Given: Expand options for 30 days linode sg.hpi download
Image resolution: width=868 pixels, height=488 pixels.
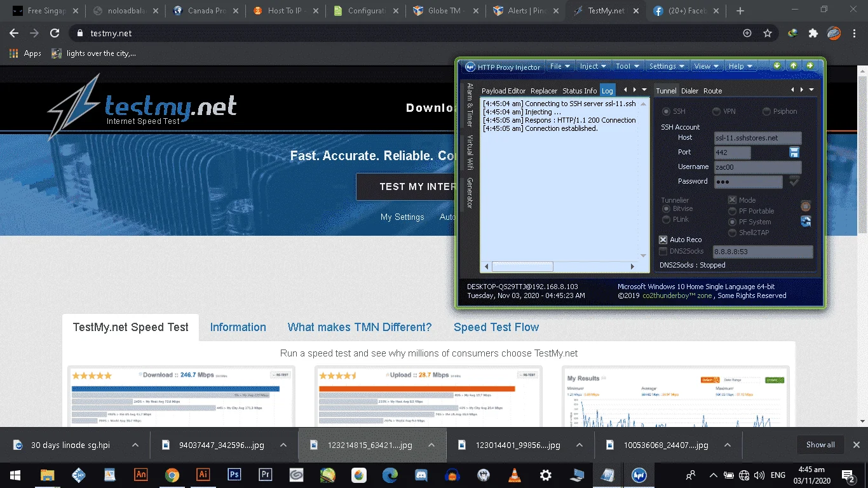Looking at the screenshot, I should point(135,445).
